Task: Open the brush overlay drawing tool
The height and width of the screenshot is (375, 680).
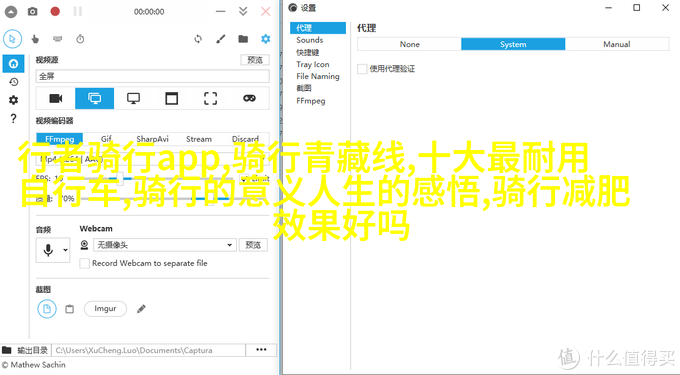Action: pos(221,39)
